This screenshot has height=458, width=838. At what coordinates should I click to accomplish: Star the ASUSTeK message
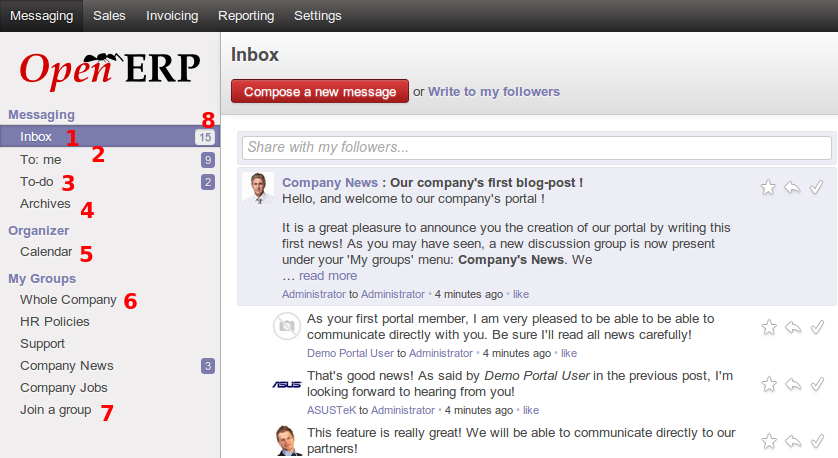click(x=768, y=384)
